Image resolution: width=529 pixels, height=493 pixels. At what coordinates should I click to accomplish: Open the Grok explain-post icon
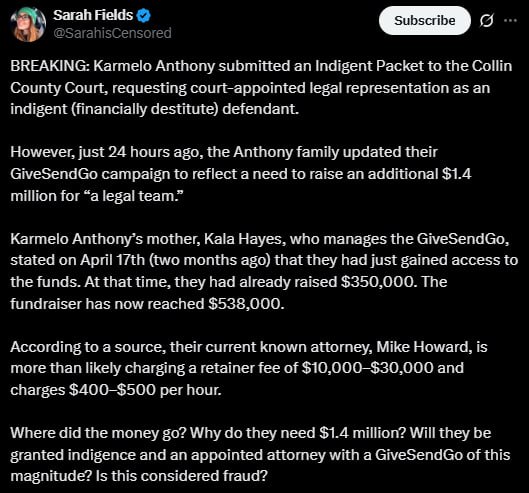coord(486,21)
